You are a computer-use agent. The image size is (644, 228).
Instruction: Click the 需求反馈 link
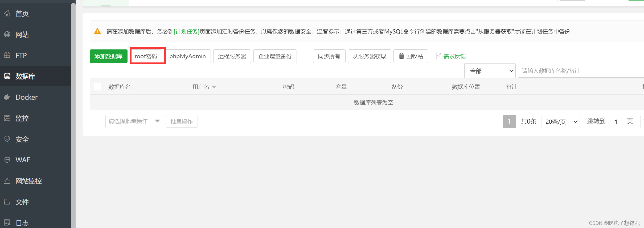click(x=454, y=56)
